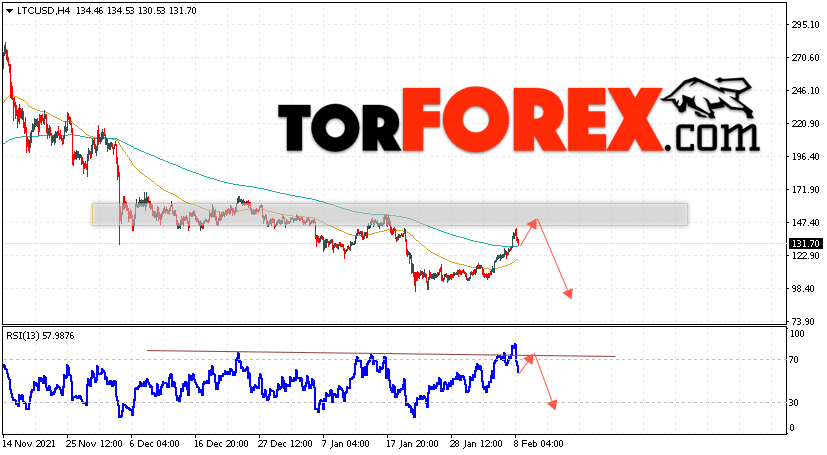Screen dimensions: 827x455
Task: Click the 171.90 price axis label
Action: [x=805, y=190]
